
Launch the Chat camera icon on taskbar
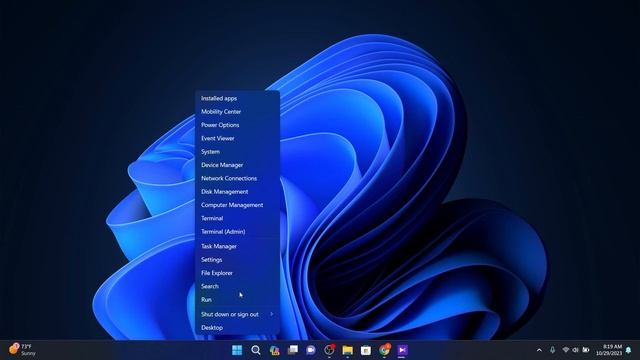(x=311, y=350)
